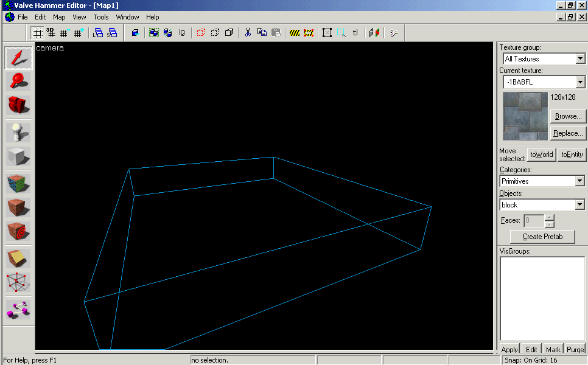The width and height of the screenshot is (588, 365).
Task: Expand the Current texture dropdown
Action: point(580,82)
